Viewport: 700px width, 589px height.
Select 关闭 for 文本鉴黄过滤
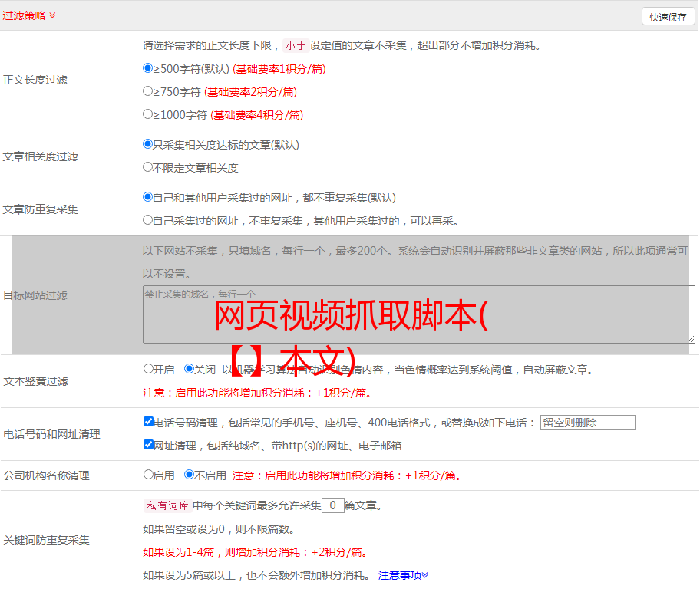pyautogui.click(x=189, y=369)
